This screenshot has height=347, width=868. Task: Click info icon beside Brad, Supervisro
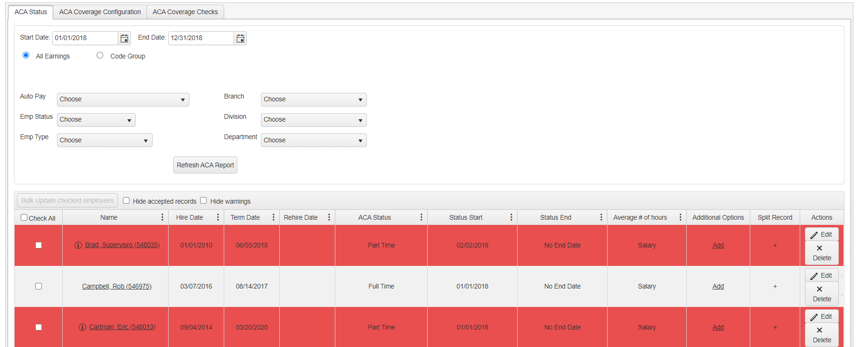pos(78,245)
